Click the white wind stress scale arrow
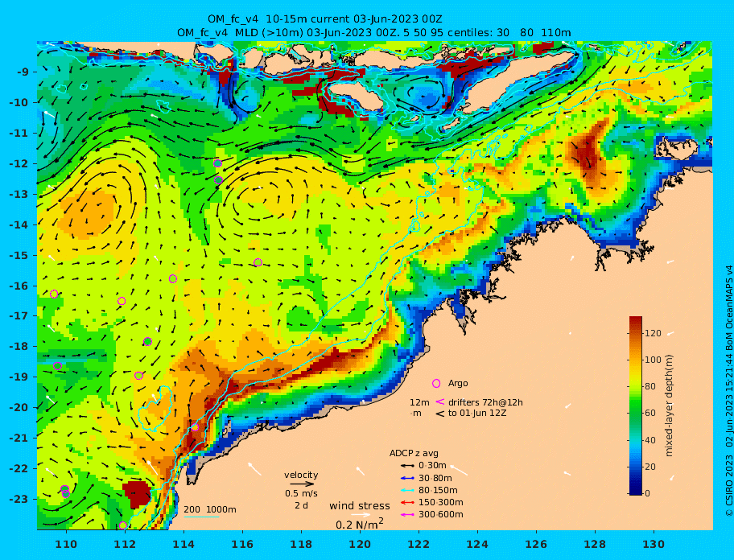This screenshot has height=560, width=734. click(361, 515)
